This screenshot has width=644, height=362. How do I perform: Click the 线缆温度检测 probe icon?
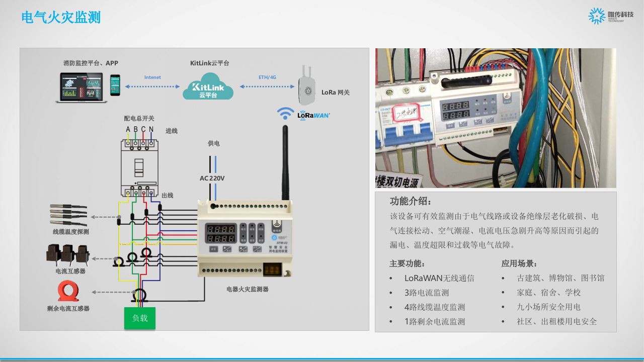(68, 215)
